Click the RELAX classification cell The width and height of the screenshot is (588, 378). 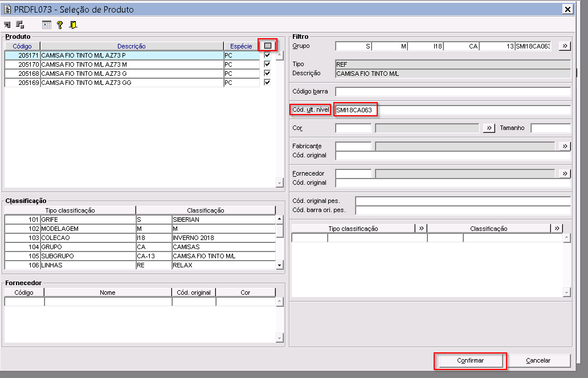223,265
